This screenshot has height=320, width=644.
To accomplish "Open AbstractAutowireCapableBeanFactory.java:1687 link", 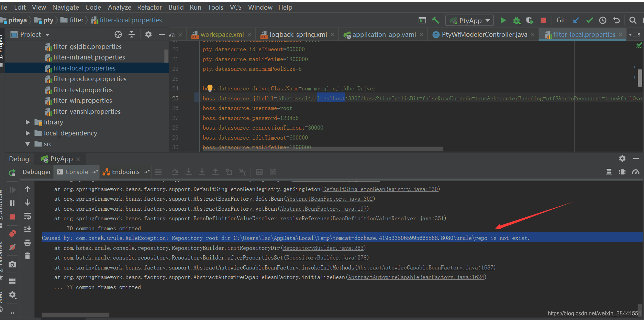I will pos(425,267).
